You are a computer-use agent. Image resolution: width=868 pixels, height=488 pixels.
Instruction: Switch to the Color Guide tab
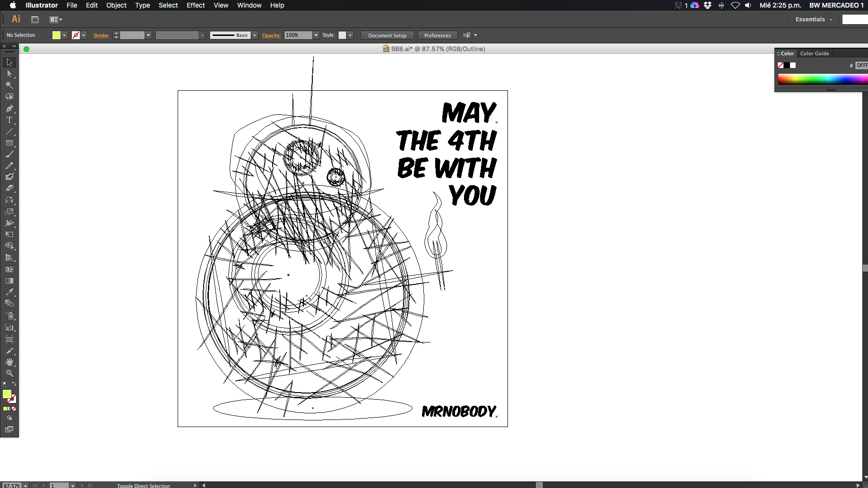point(814,53)
